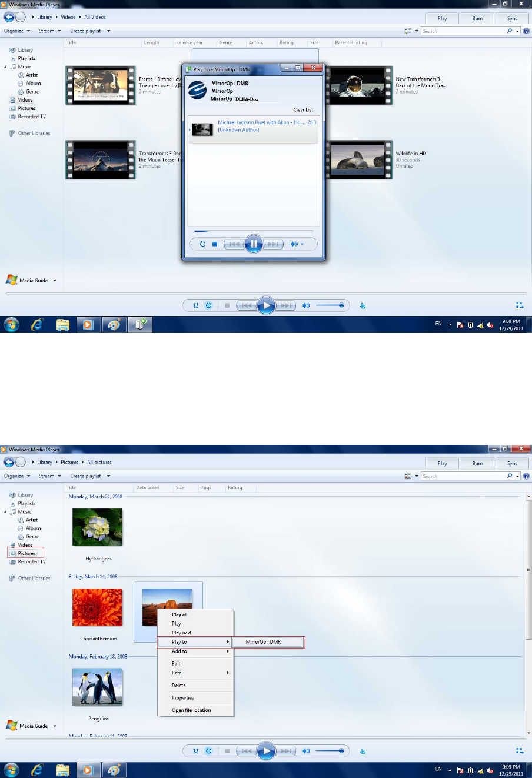Open Internet Explorer from upper taskbar
Viewport: 532px width, 778px height.
[37, 324]
